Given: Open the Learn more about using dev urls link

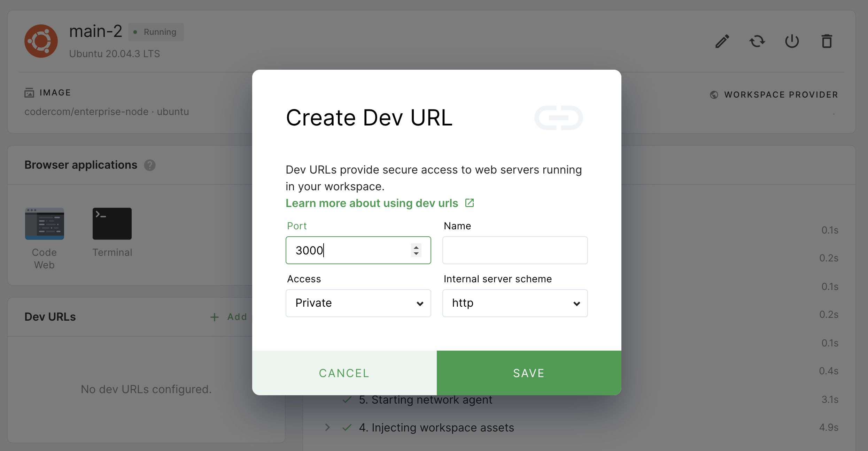Looking at the screenshot, I should point(371,203).
